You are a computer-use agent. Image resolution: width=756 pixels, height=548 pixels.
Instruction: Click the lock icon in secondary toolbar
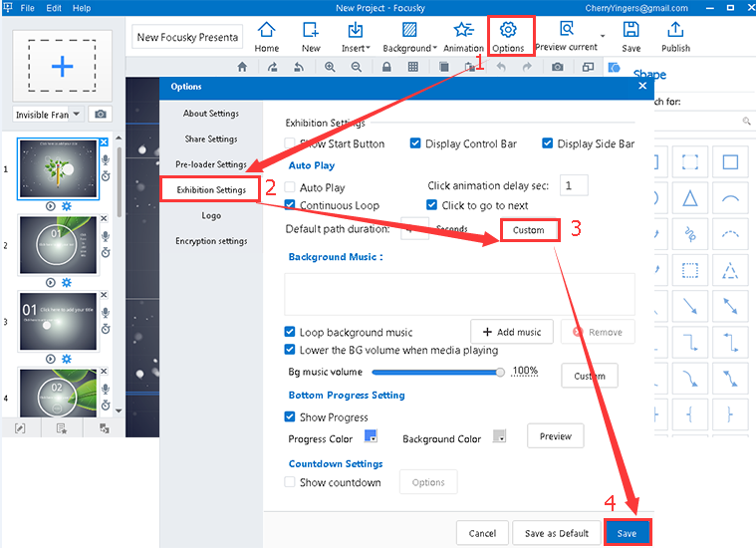[x=386, y=67]
